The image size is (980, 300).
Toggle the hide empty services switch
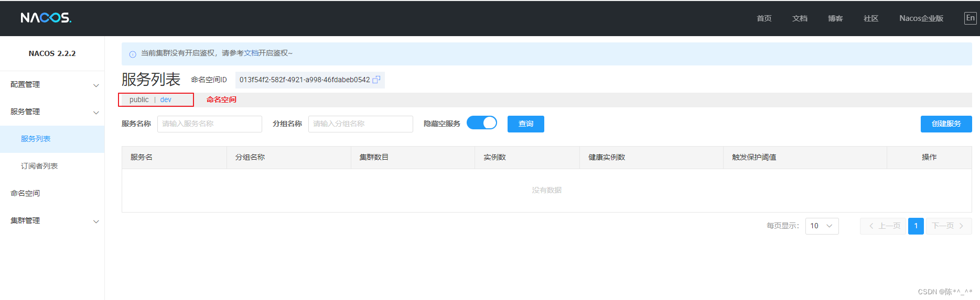coord(482,123)
